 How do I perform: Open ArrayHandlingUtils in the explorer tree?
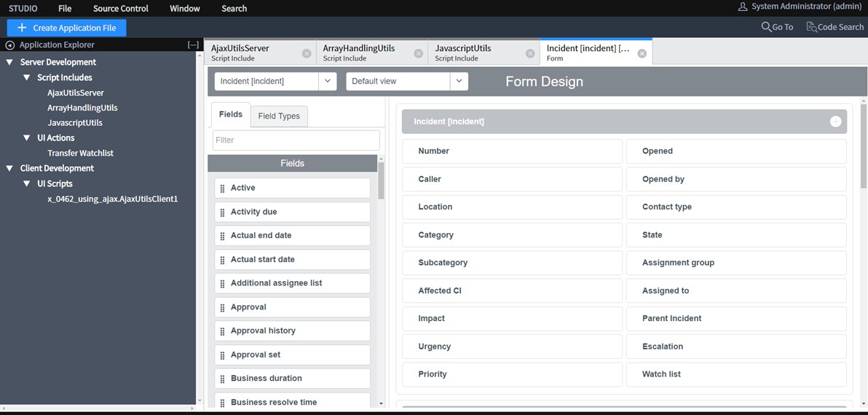tap(82, 108)
